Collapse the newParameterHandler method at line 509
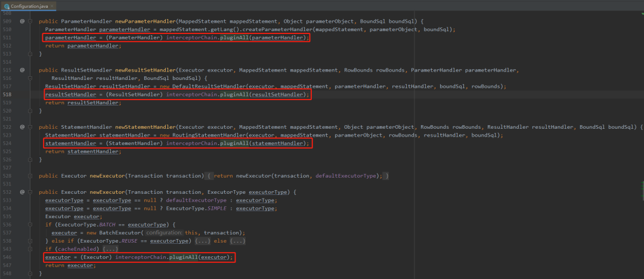Image resolution: width=644 pixels, height=279 pixels. (x=30, y=21)
